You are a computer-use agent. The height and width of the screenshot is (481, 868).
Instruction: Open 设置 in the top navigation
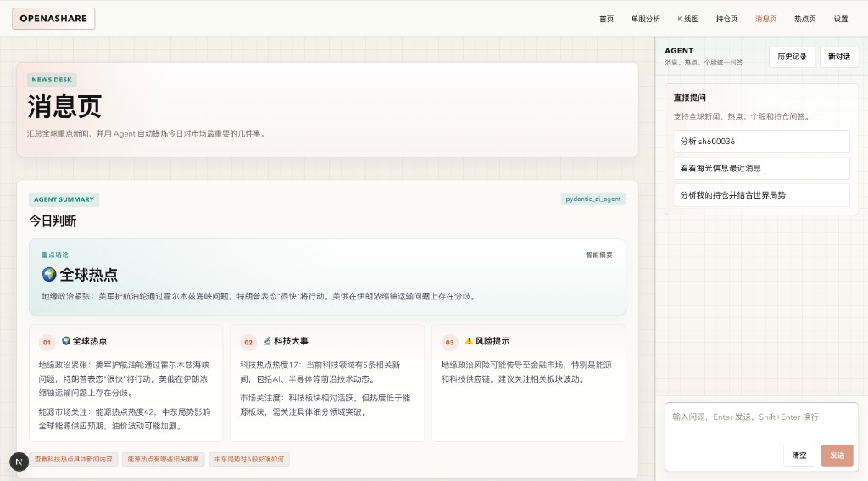(840, 19)
